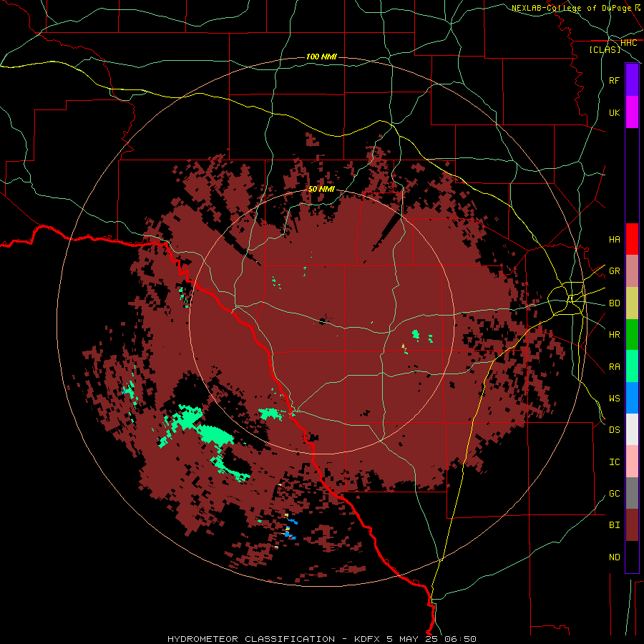Click the IC light pink legend swatch
The image size is (644, 644).
632,462
